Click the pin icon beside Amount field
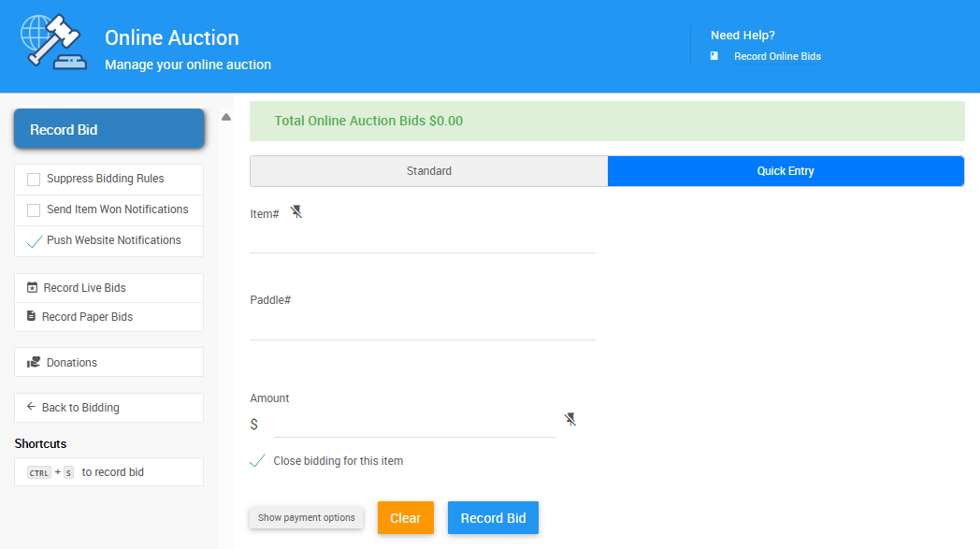Screen dimensions: 980x549 click(570, 419)
